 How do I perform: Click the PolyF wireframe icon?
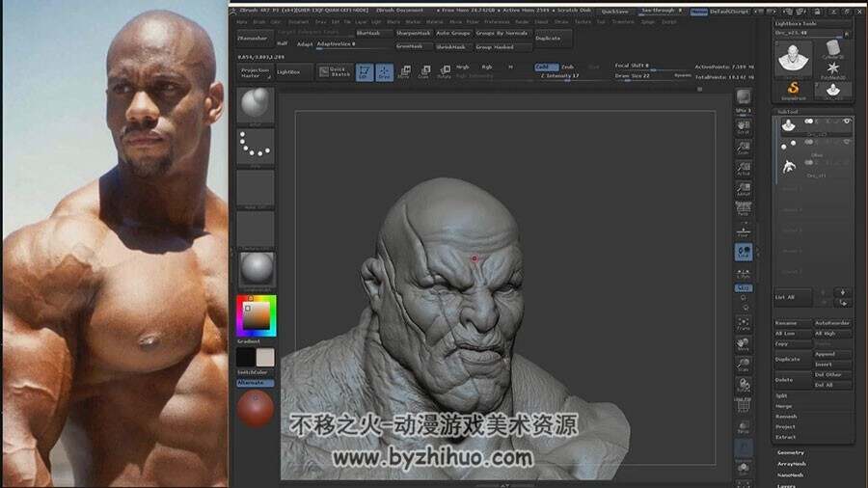coord(743,407)
